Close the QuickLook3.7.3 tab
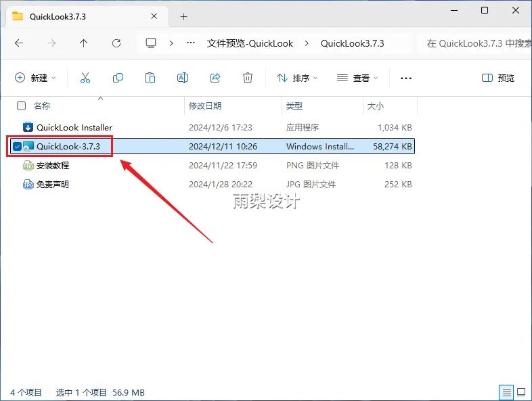This screenshot has width=532, height=401. (x=154, y=16)
